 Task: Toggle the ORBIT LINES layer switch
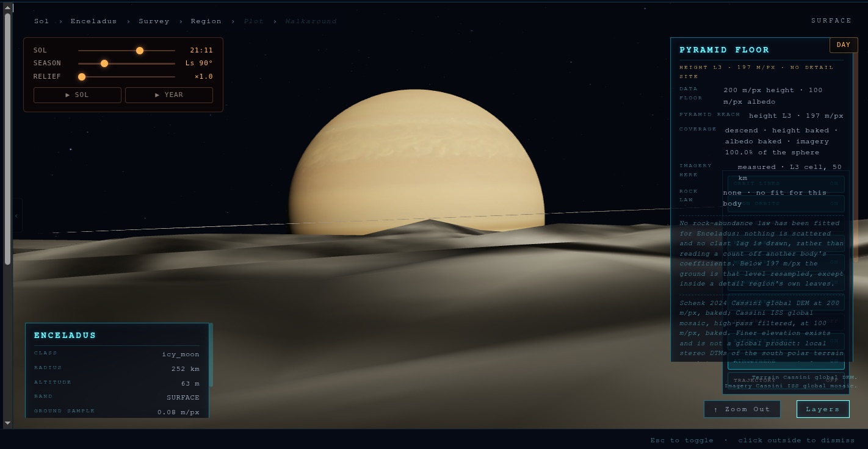pos(786,184)
